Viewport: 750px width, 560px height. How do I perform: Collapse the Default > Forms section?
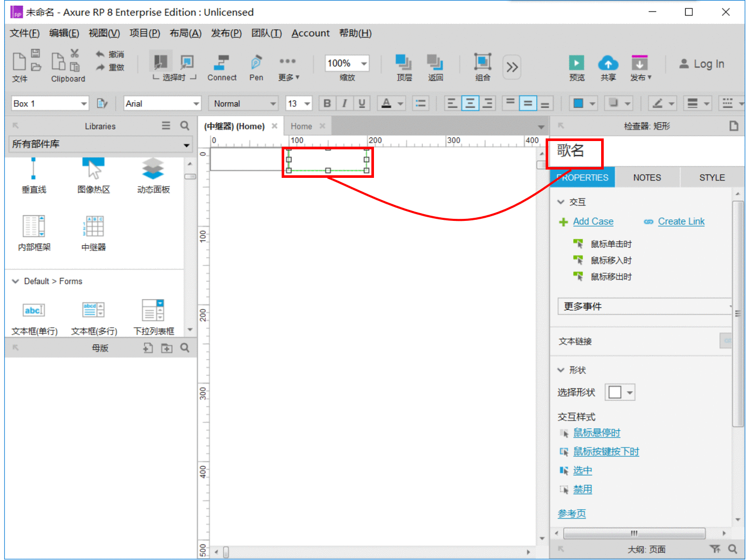point(15,281)
